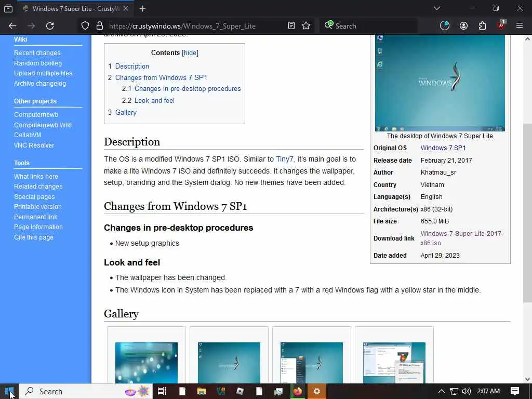Reload the current page
The image size is (532, 399).
pos(50,26)
